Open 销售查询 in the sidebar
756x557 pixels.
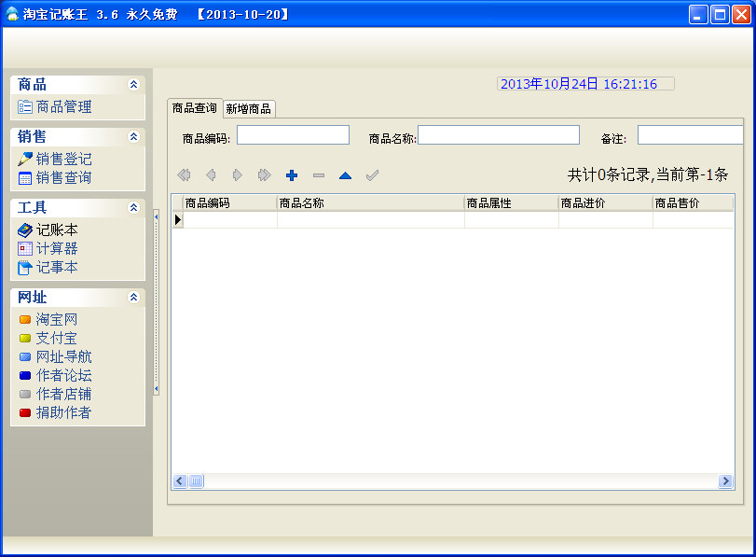tap(63, 177)
